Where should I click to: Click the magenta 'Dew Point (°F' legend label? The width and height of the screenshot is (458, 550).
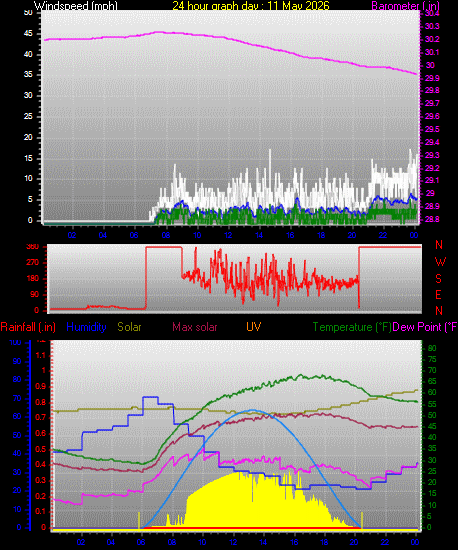click(x=425, y=327)
